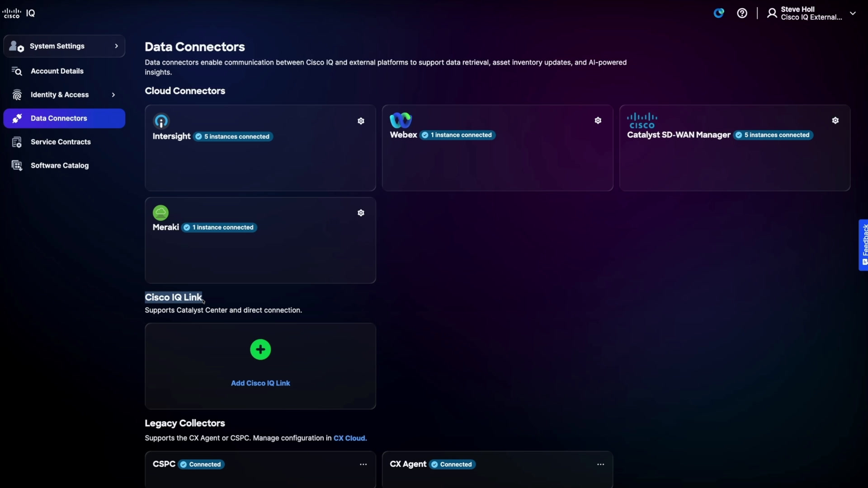The image size is (868, 488).
Task: Open Catalyst SD-WAN Manager settings gear
Action: coord(835,121)
